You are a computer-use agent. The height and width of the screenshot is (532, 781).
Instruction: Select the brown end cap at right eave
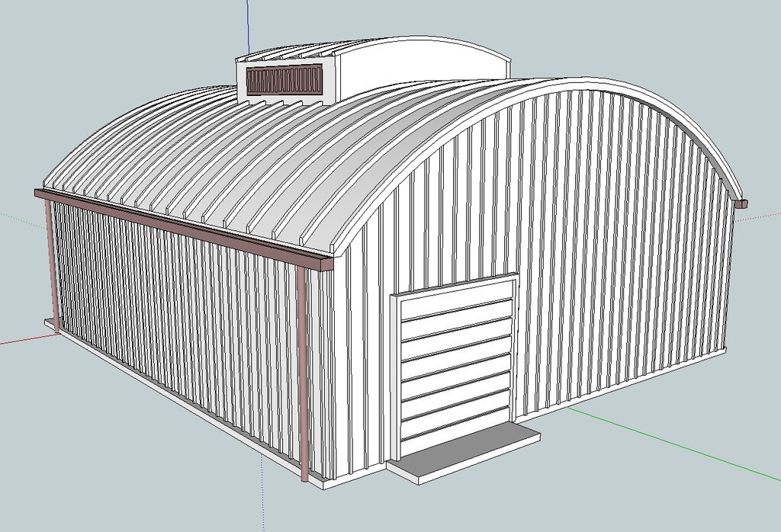point(741,203)
